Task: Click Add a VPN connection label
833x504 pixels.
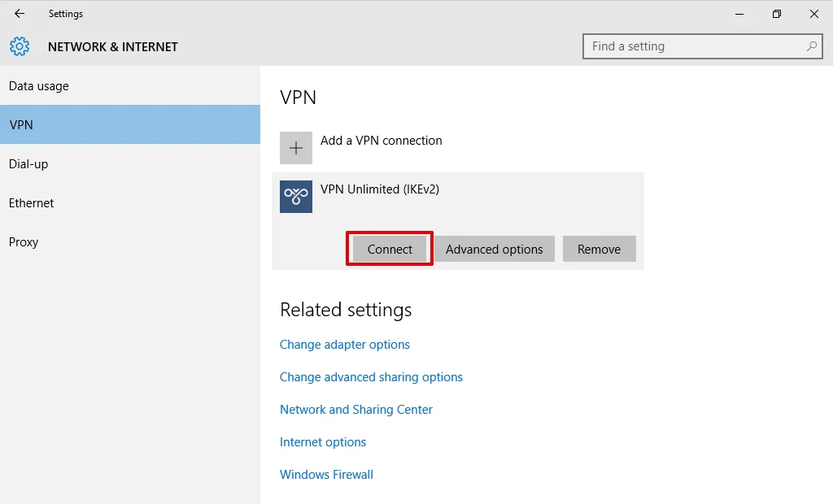Action: (381, 141)
